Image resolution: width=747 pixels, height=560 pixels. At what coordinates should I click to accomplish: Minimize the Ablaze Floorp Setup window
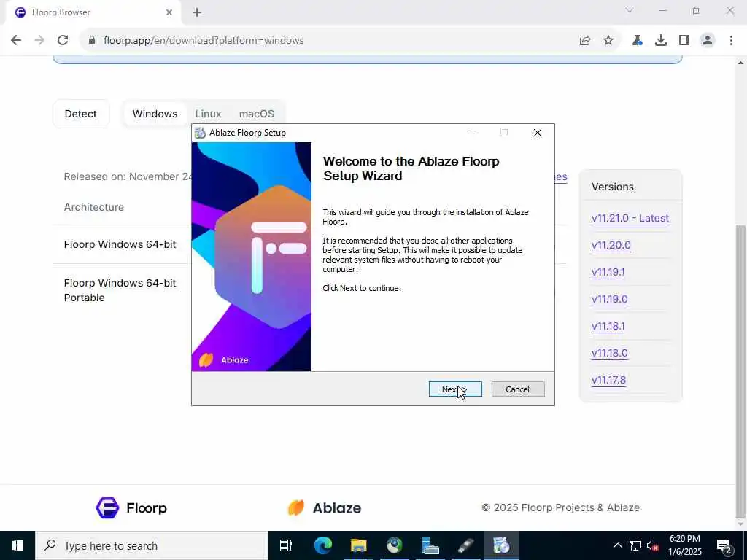(x=471, y=133)
